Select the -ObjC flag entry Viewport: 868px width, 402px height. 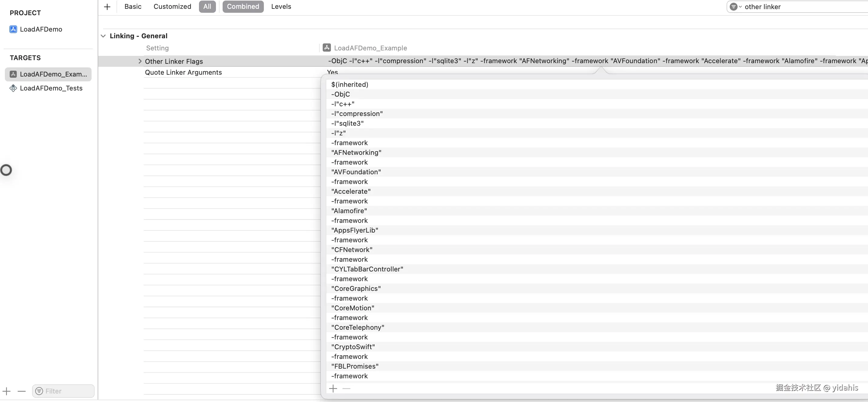point(340,94)
